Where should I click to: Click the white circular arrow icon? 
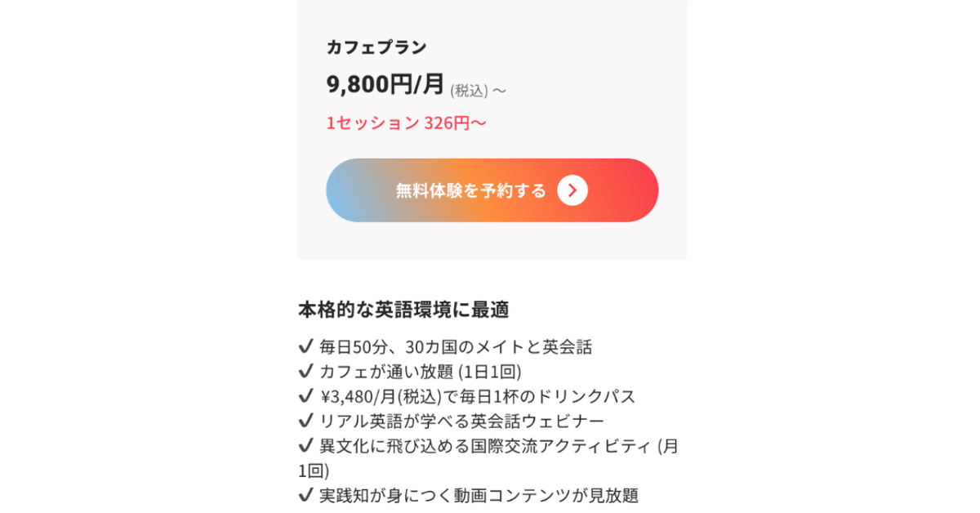tap(572, 190)
